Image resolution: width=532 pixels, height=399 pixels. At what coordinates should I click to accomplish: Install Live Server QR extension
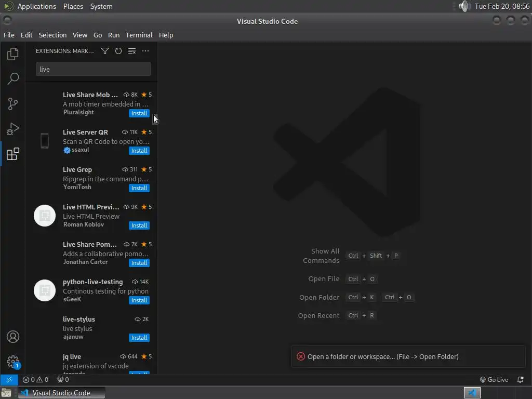coord(139,151)
